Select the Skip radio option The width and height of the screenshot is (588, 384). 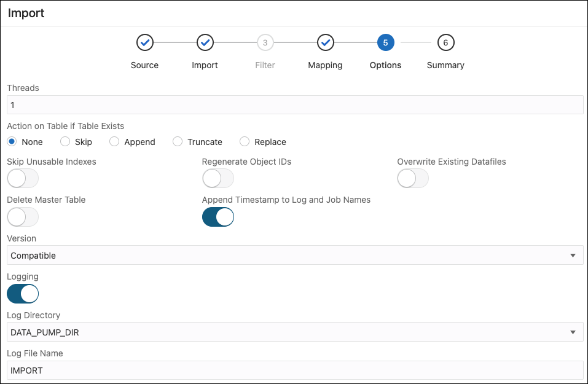click(x=65, y=141)
